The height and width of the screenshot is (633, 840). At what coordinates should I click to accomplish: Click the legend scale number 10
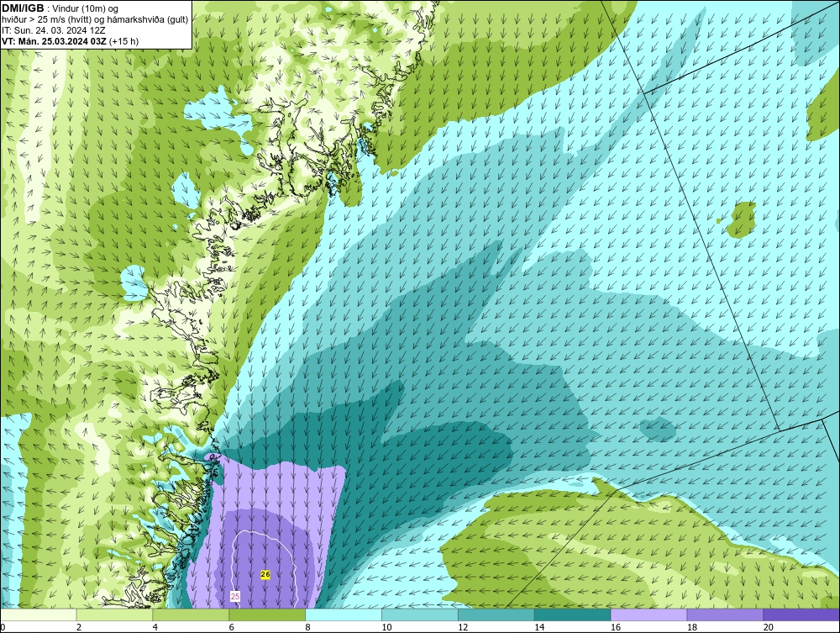[x=386, y=627]
